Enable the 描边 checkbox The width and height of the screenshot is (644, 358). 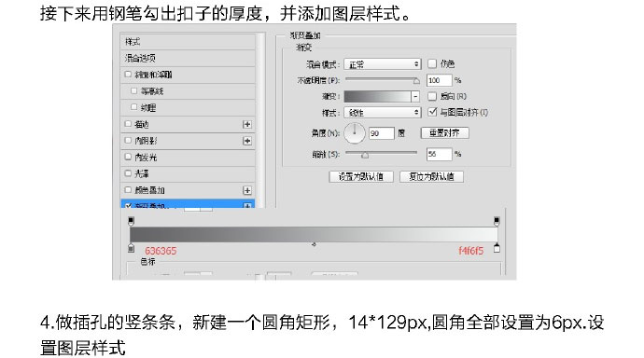[x=128, y=123]
